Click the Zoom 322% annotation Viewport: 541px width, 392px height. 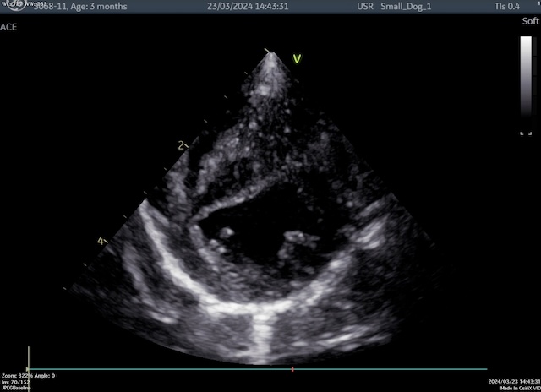pos(19,375)
